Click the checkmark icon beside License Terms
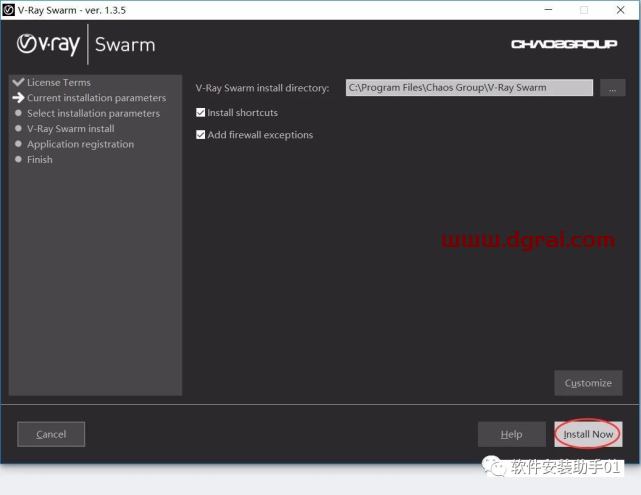Screen dimensions: 641x495 pos(18,82)
